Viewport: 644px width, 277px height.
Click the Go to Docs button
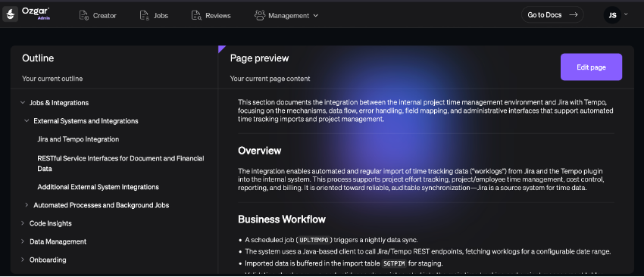[552, 15]
